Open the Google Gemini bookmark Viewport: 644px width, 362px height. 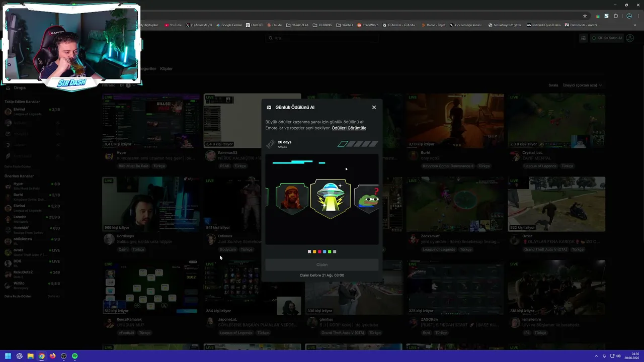(x=229, y=25)
